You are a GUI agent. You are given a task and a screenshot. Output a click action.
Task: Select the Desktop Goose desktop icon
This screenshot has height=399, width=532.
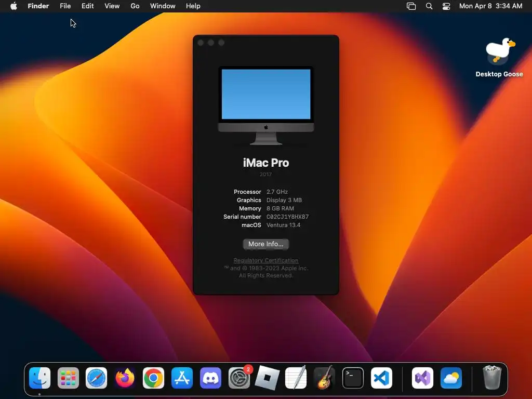coord(499,58)
